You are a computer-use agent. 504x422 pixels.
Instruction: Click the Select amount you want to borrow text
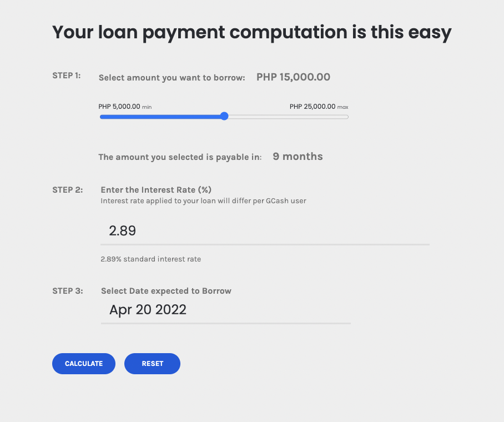click(172, 77)
